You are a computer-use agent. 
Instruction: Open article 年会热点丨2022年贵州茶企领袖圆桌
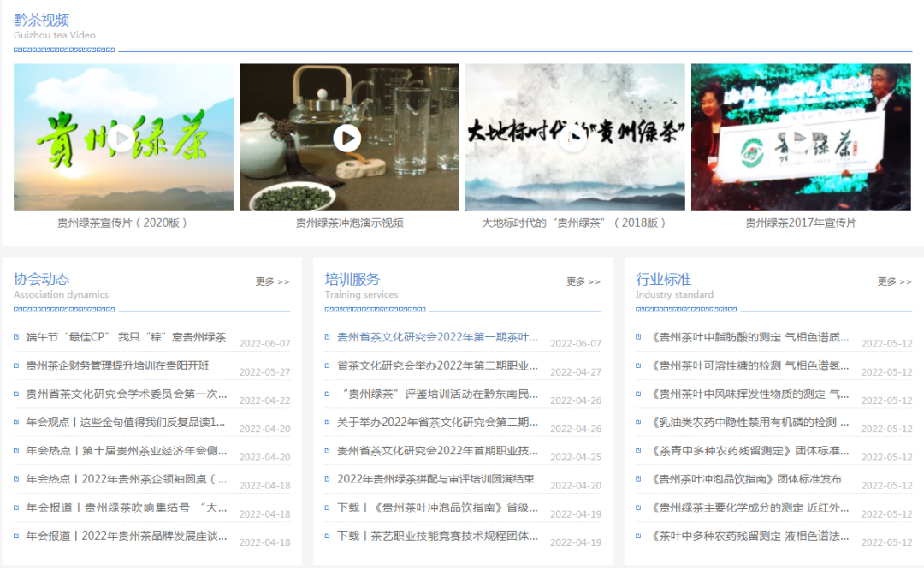pyautogui.click(x=127, y=478)
